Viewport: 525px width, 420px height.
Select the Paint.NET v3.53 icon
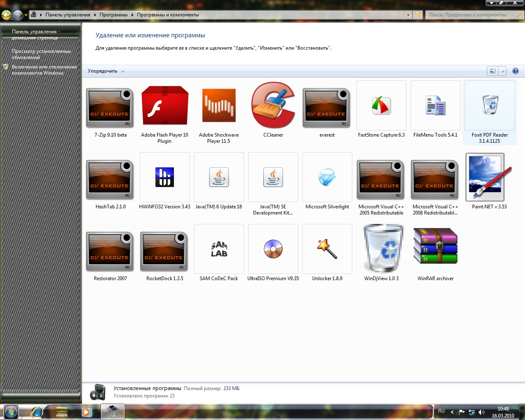(489, 177)
